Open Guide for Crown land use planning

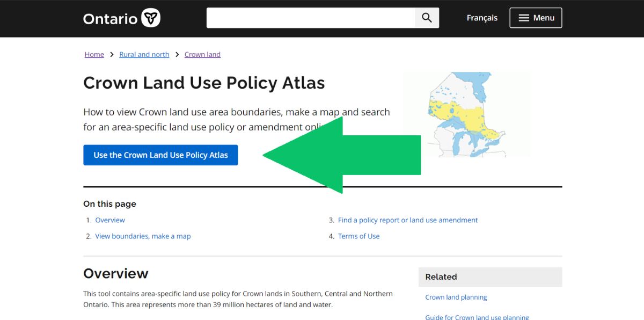pyautogui.click(x=477, y=317)
